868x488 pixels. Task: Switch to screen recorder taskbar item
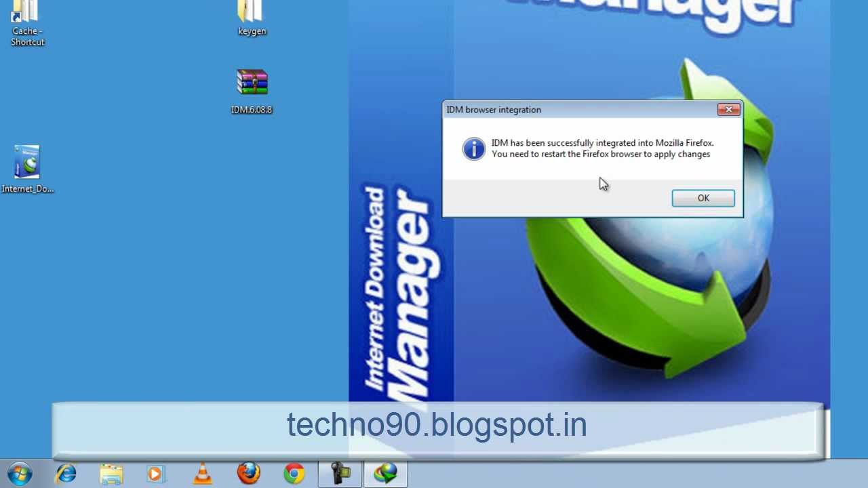(340, 473)
